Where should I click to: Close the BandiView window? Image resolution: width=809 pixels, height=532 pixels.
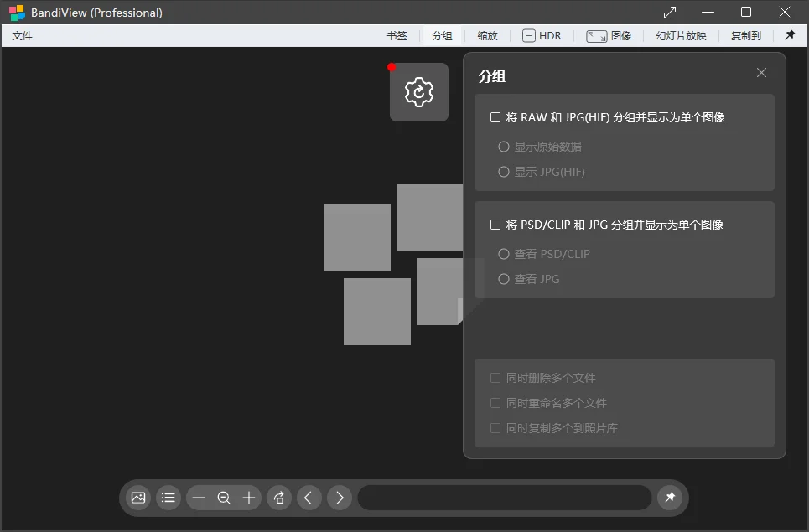[785, 13]
